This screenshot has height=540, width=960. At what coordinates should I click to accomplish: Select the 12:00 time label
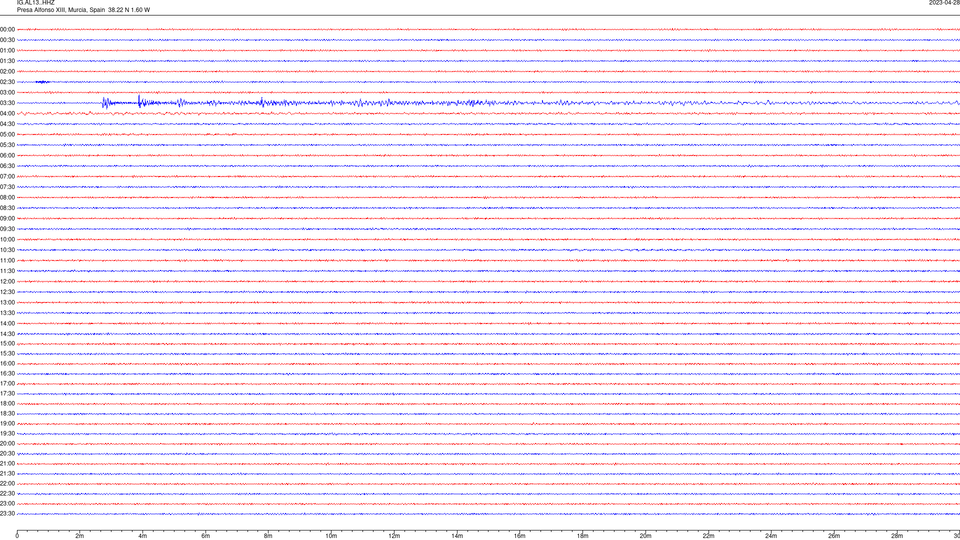click(7, 282)
